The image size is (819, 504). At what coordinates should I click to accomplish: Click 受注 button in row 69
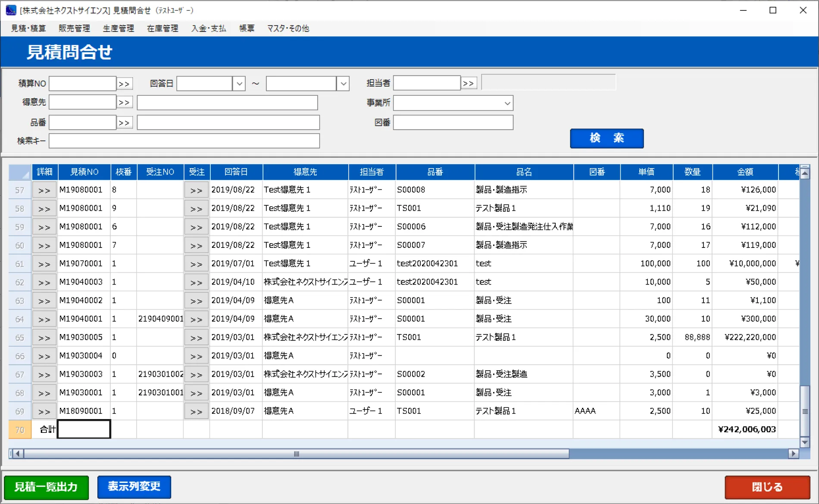tap(197, 411)
